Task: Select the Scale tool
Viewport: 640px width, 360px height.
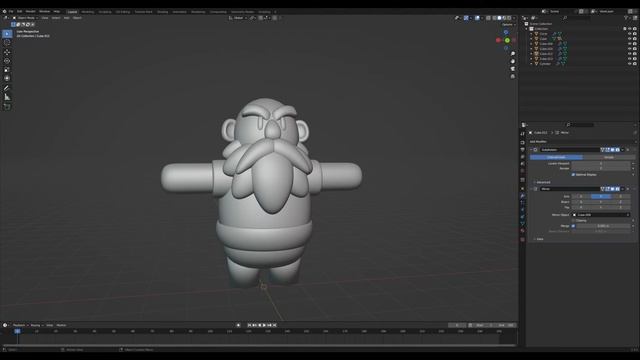Action: pyautogui.click(x=7, y=70)
